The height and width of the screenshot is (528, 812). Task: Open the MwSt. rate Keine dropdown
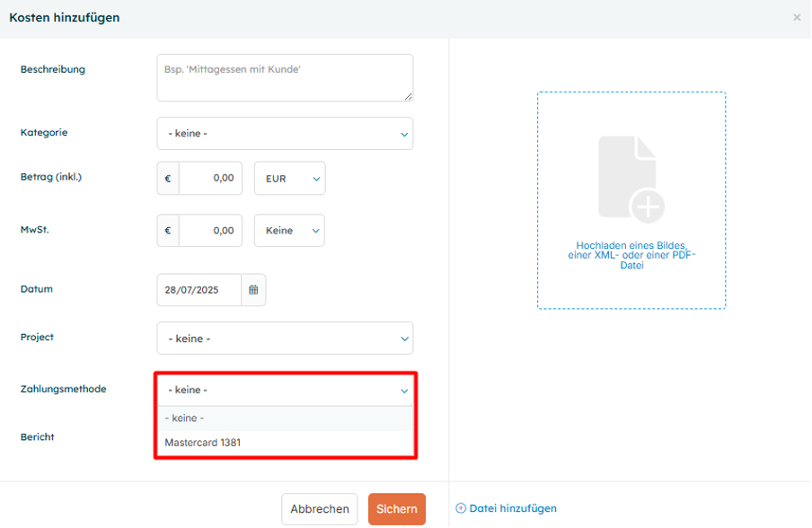(289, 231)
